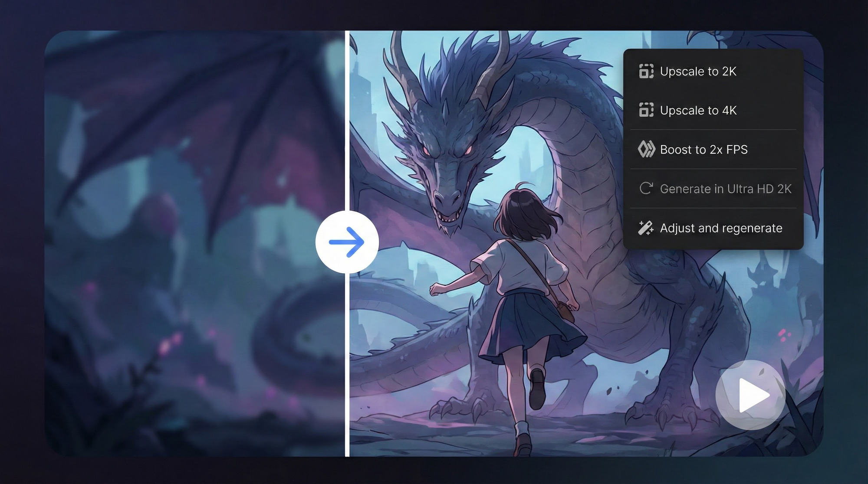The width and height of the screenshot is (868, 484).
Task: Select the Upscale to 2K label
Action: coord(698,71)
